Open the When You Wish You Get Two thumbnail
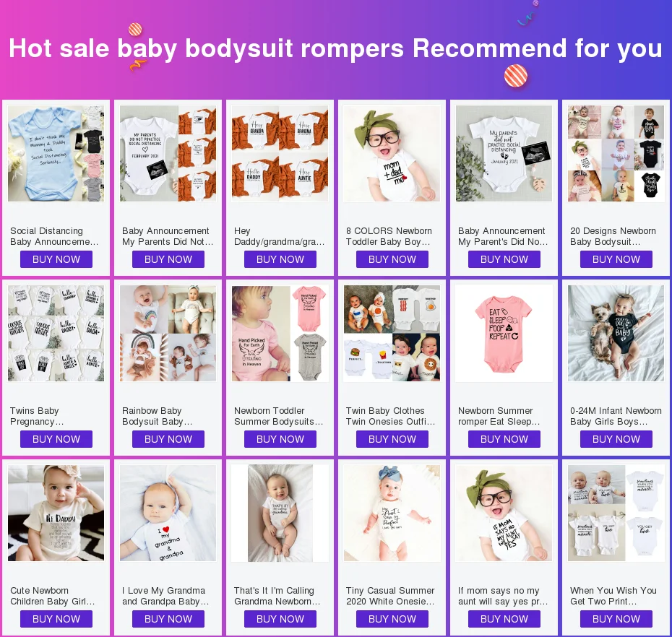The width and height of the screenshot is (672, 637). [x=616, y=513]
